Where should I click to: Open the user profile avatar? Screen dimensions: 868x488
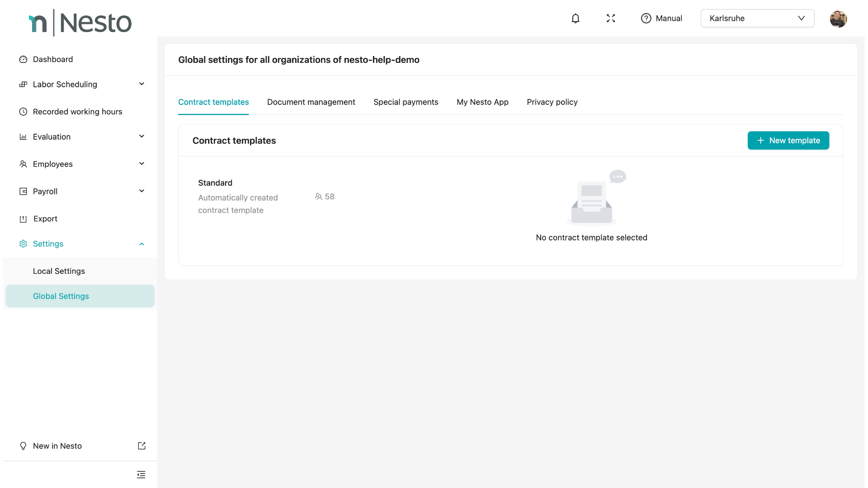coord(838,19)
